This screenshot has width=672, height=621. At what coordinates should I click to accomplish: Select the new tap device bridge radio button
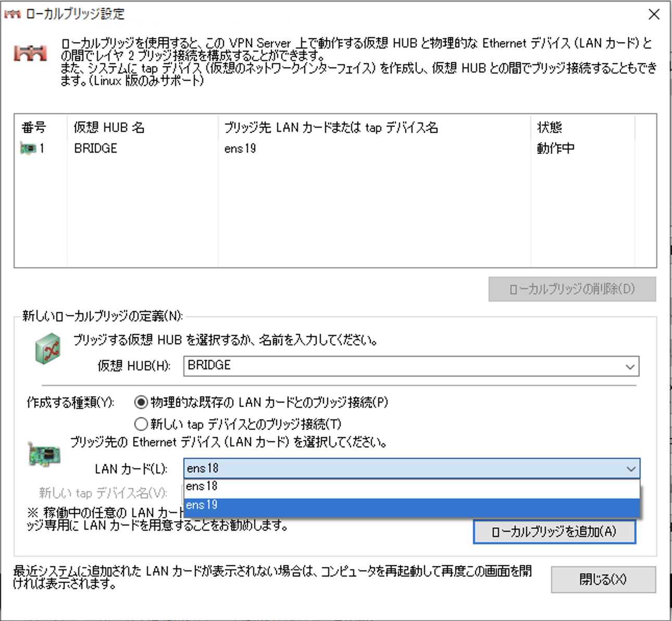(x=141, y=424)
